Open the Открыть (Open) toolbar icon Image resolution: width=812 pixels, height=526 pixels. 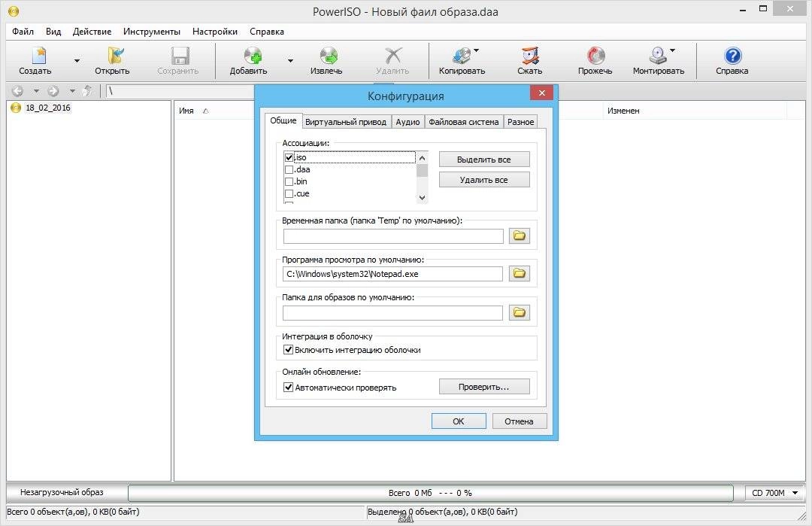116,56
